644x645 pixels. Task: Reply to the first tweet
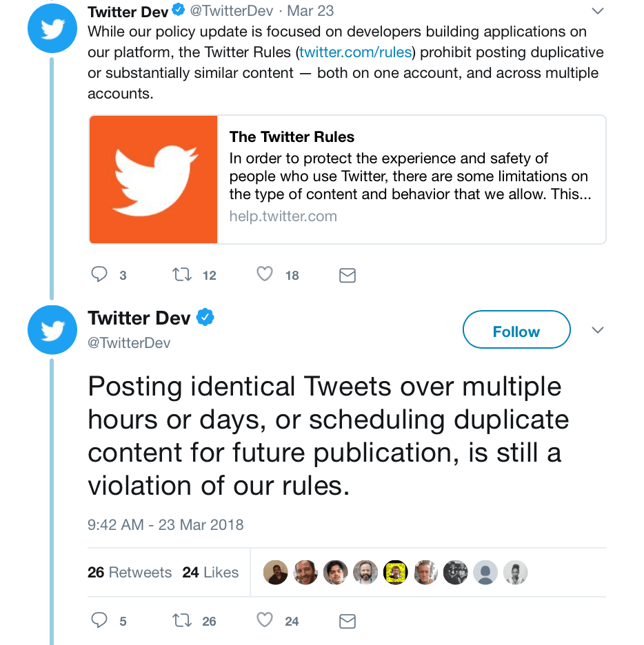click(100, 275)
